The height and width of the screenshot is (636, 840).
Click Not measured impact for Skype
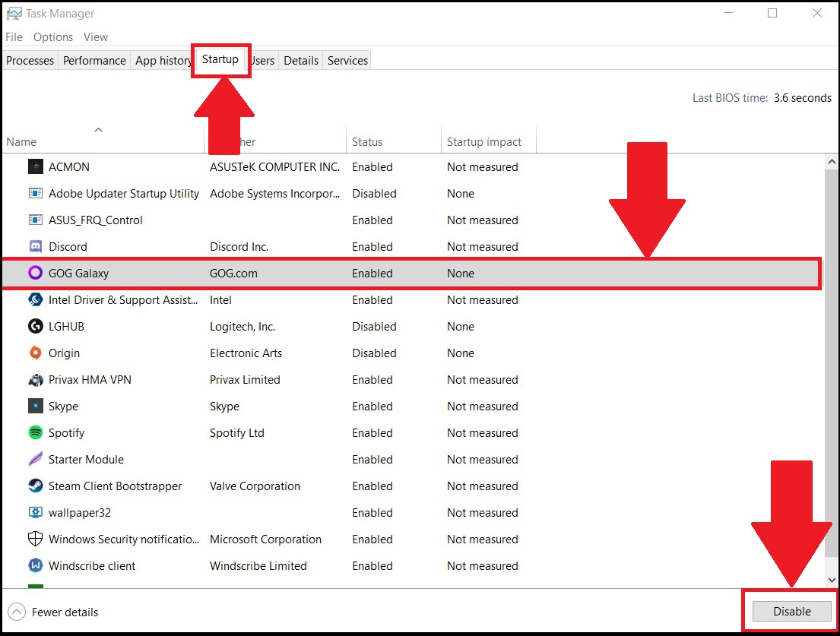point(483,406)
